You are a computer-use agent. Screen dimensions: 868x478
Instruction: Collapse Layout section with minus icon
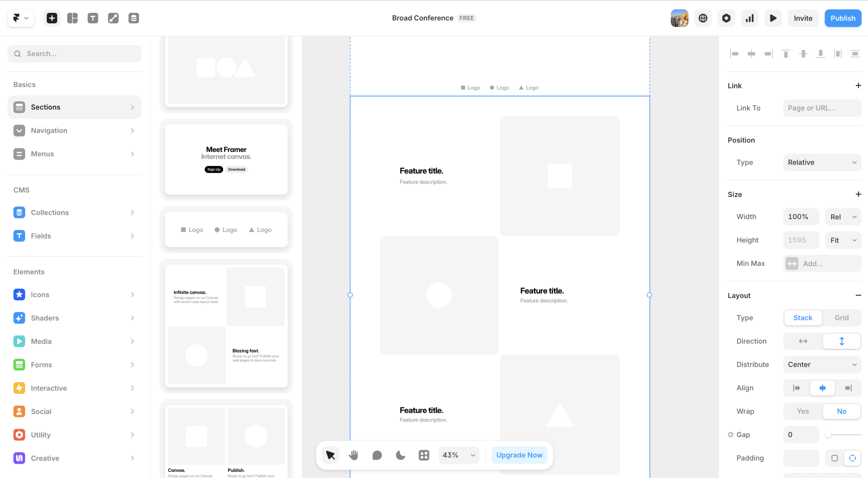(x=858, y=295)
